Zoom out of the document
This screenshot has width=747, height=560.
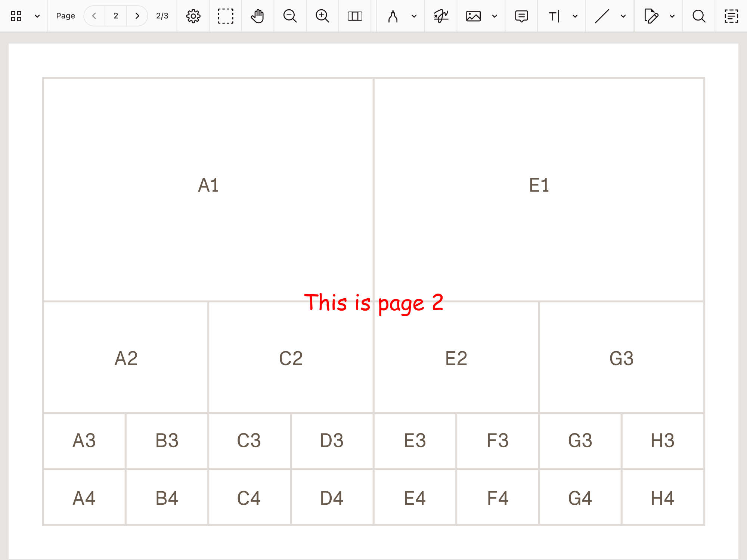(290, 16)
